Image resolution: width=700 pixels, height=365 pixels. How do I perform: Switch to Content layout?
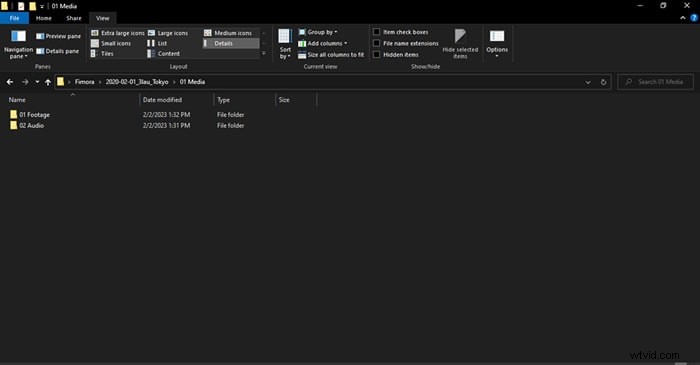pos(164,54)
